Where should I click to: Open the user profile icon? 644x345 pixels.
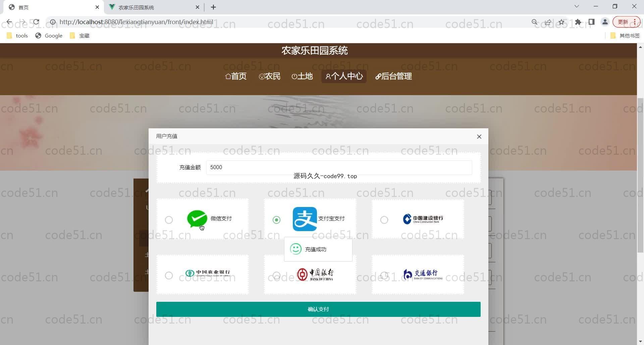[605, 22]
